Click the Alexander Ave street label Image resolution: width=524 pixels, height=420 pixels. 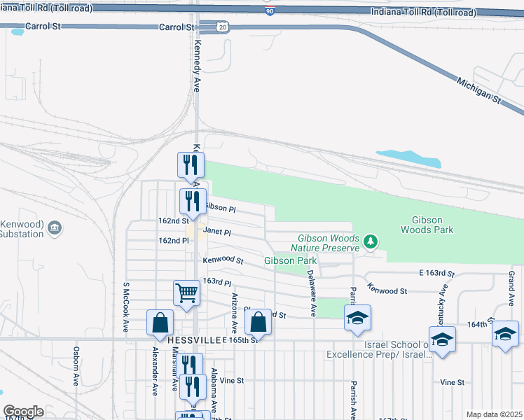click(x=155, y=371)
